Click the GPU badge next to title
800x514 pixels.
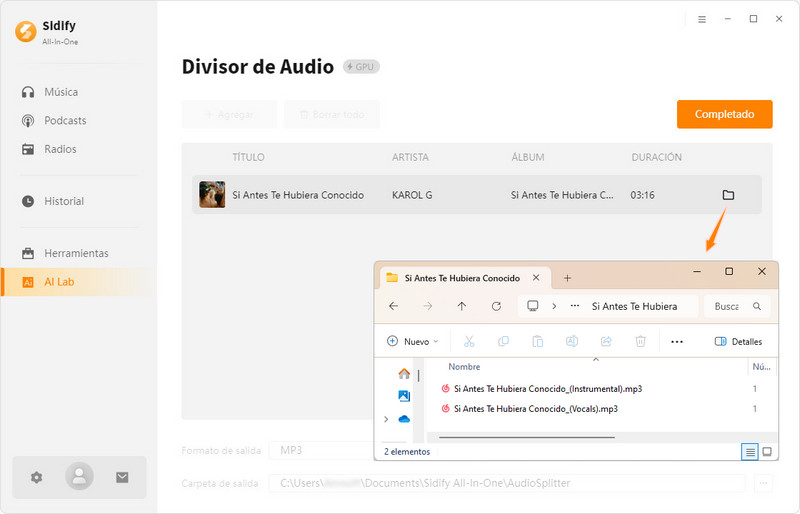coord(361,67)
